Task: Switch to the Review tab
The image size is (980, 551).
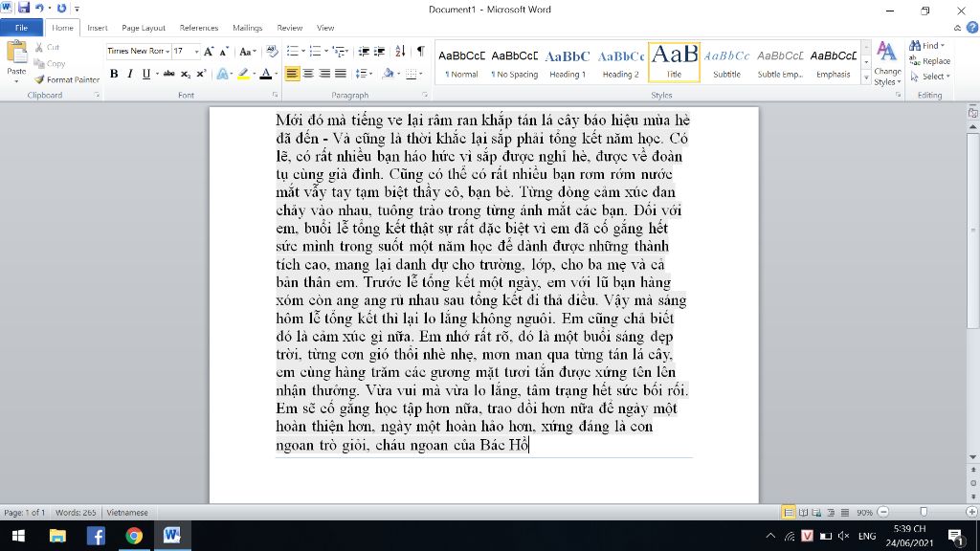Action: 289,28
